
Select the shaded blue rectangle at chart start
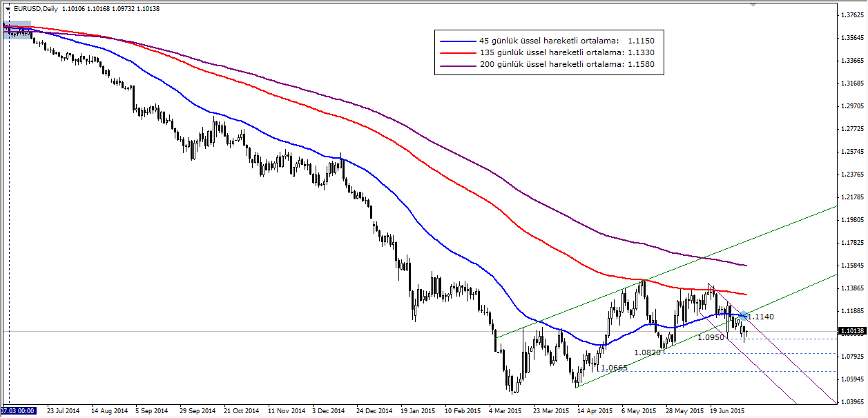tap(17, 30)
